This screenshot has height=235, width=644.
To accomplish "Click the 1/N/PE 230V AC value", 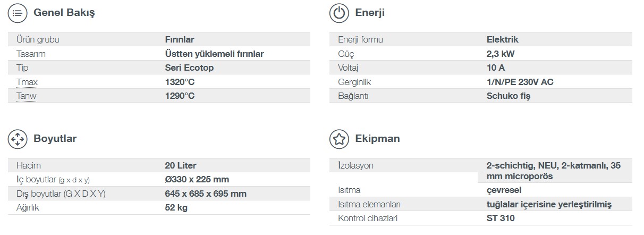I will (520, 82).
